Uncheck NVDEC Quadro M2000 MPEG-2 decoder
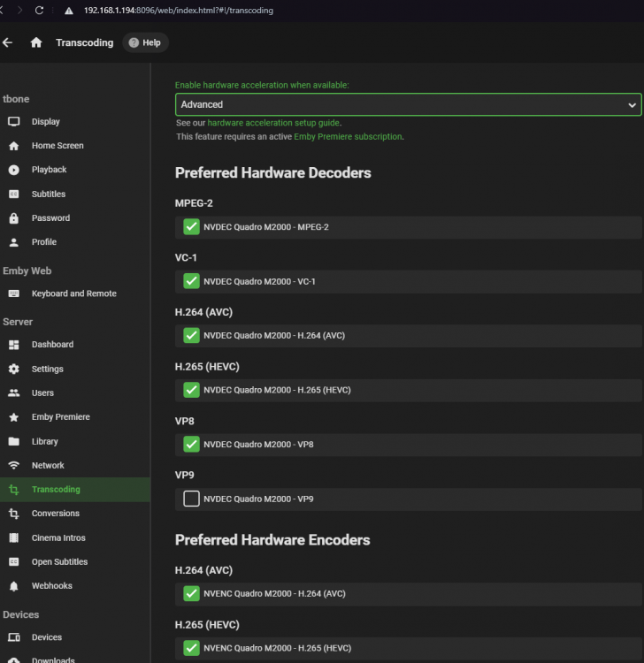 (x=191, y=226)
